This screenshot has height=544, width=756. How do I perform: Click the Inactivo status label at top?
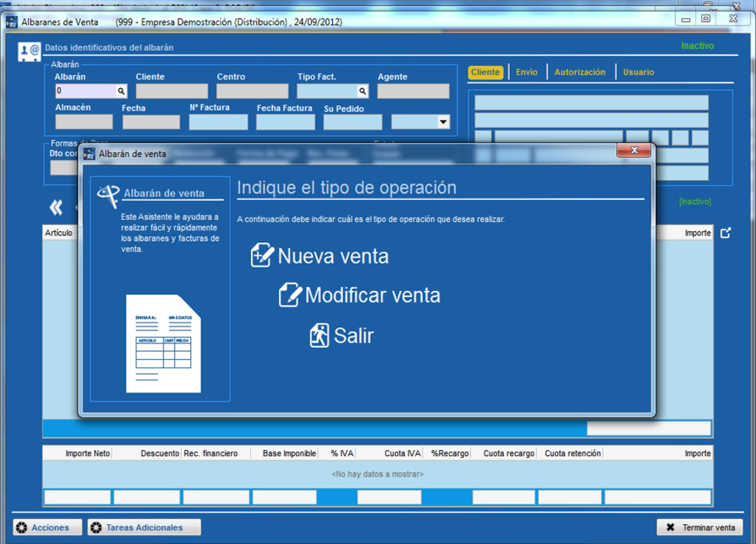pos(697,46)
